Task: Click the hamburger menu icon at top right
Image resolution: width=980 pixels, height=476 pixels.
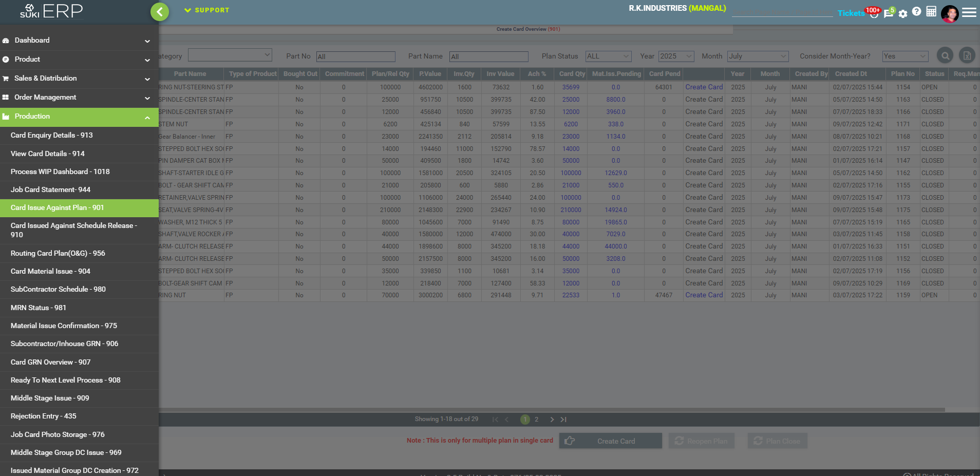Action: 969,12
